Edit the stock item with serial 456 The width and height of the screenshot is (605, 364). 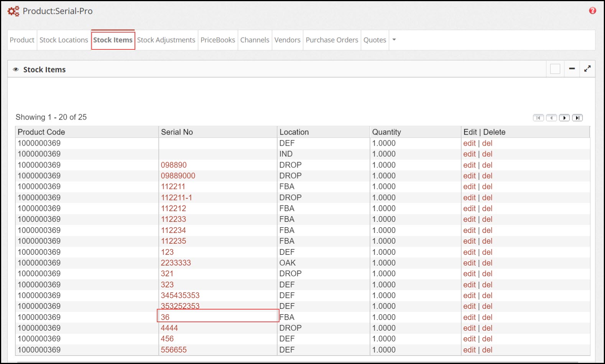[x=469, y=339]
